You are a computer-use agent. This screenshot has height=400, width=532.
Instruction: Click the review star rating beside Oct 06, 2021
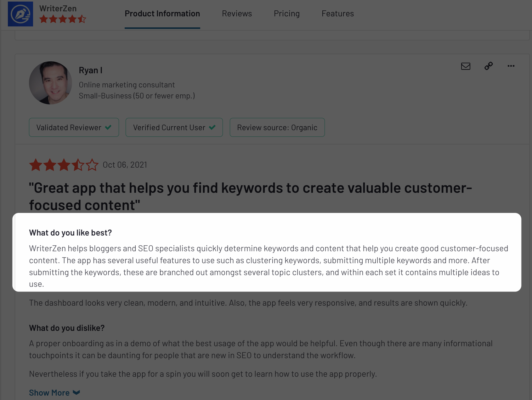click(x=64, y=165)
